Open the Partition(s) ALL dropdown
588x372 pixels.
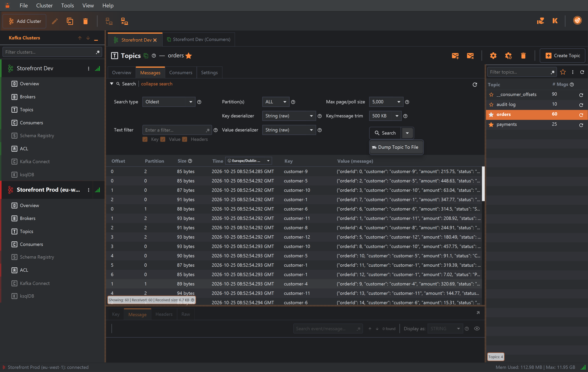click(276, 102)
